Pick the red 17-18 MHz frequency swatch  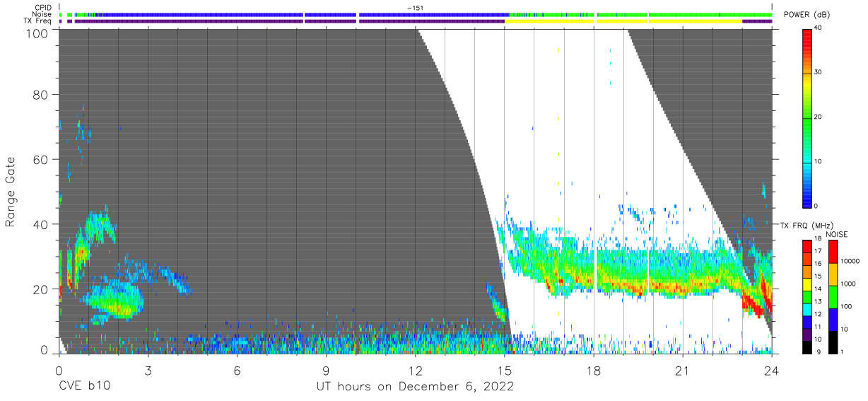[807, 246]
